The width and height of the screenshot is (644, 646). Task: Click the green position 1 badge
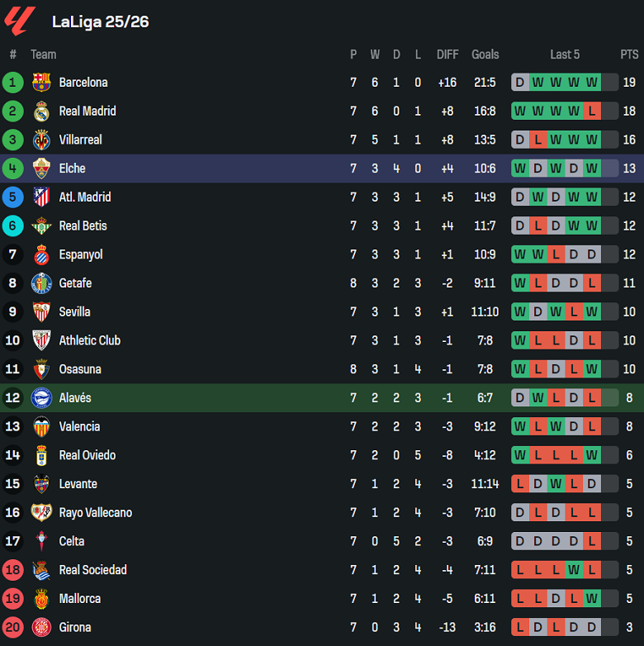12,83
